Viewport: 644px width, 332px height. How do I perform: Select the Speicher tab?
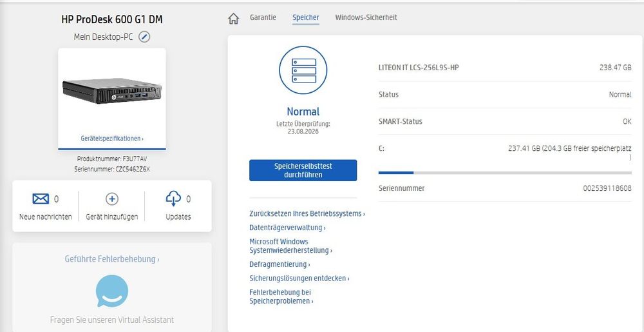[305, 17]
